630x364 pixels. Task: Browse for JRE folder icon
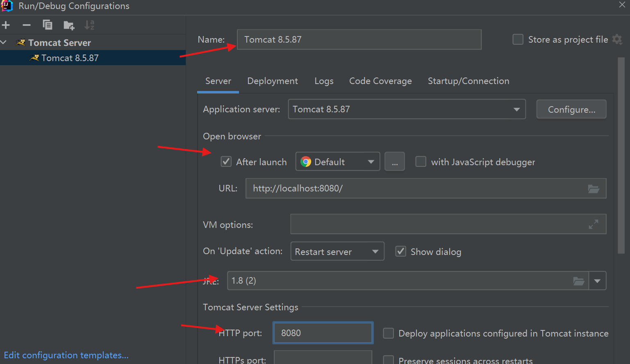(579, 281)
